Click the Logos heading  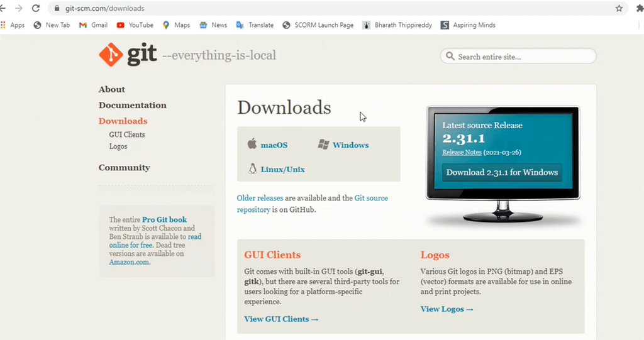click(x=435, y=255)
